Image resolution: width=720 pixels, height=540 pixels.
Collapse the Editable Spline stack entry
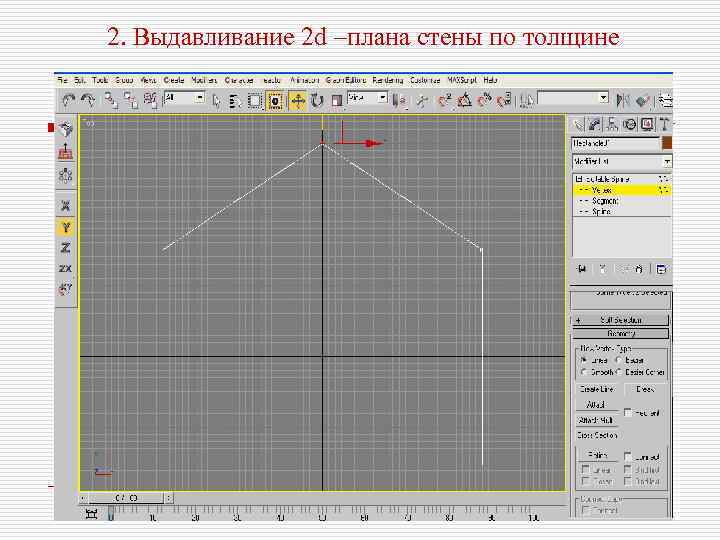(x=579, y=179)
